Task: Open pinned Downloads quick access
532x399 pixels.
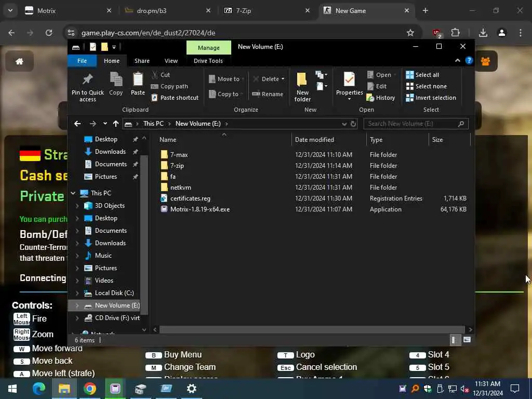Action: 110,152
